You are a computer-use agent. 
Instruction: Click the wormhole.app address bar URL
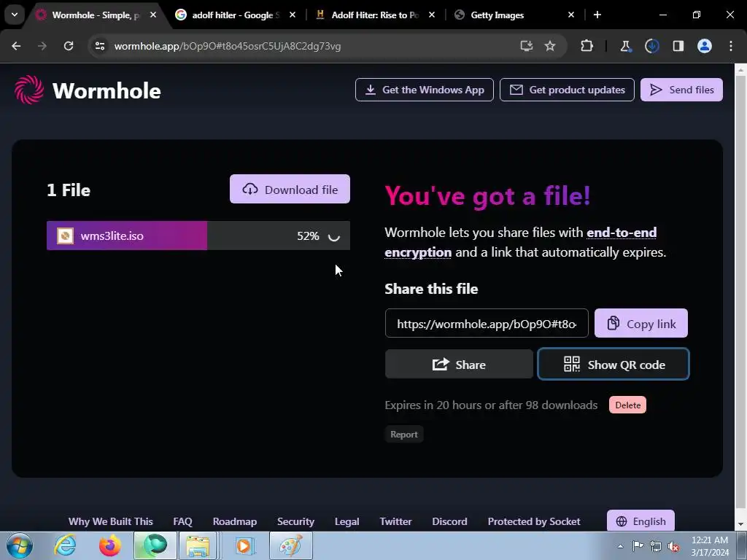tap(228, 46)
